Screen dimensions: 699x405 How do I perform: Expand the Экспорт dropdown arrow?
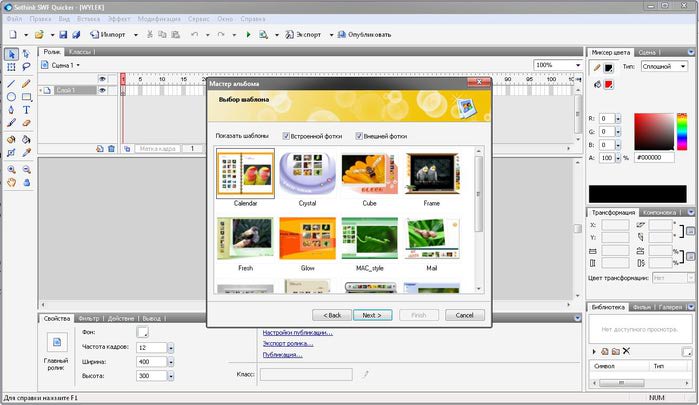(331, 35)
